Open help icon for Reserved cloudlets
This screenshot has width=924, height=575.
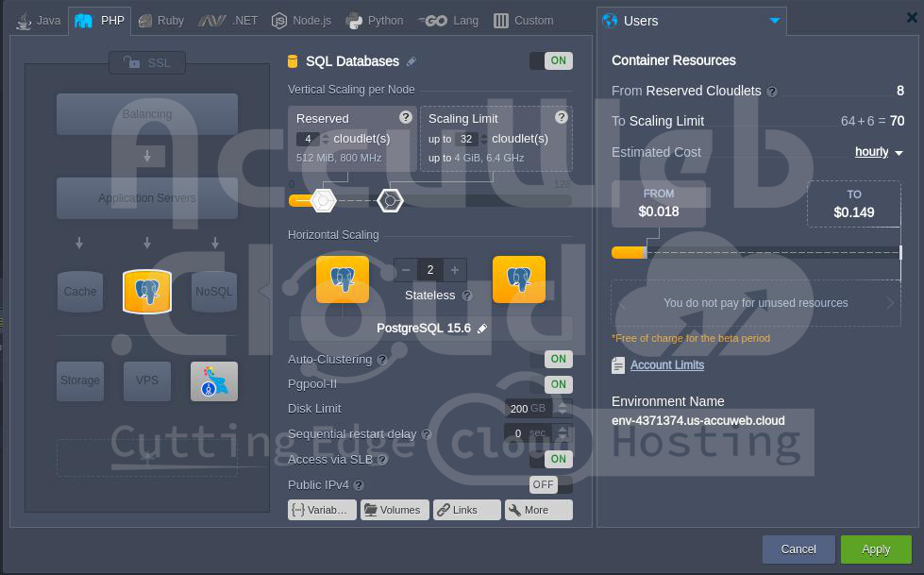click(406, 117)
